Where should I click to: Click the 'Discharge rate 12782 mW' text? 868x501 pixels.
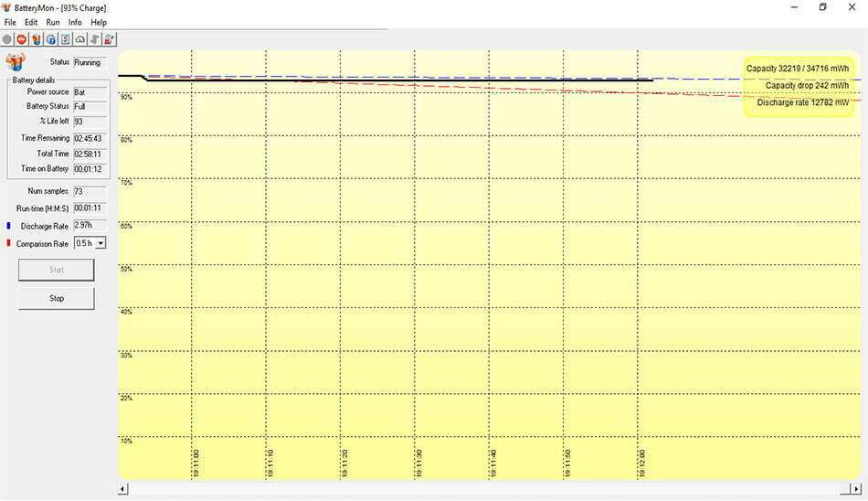click(803, 102)
